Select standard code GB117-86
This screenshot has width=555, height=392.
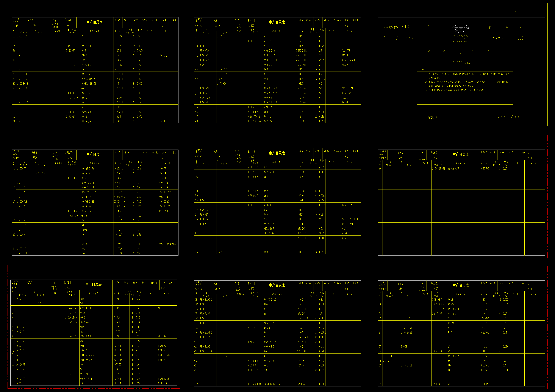[253, 107]
